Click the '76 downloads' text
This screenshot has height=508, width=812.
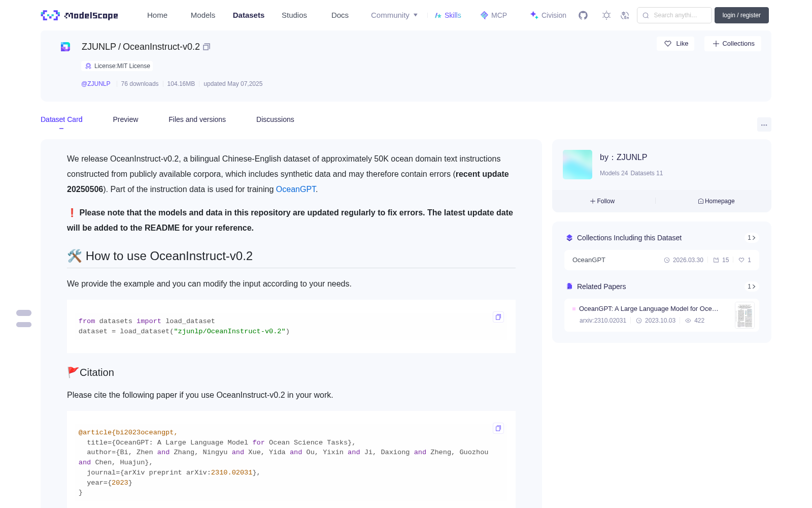point(140,84)
